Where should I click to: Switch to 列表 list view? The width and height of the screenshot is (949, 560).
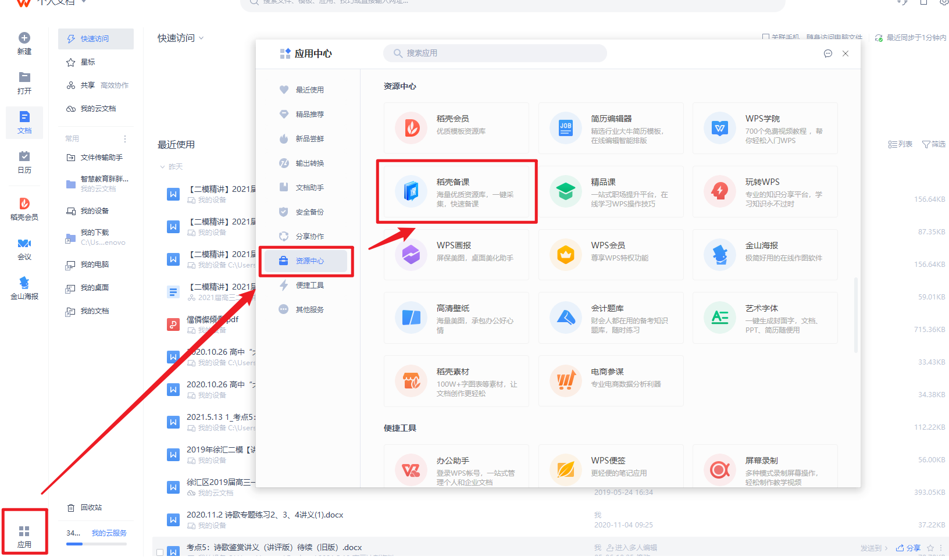click(900, 144)
